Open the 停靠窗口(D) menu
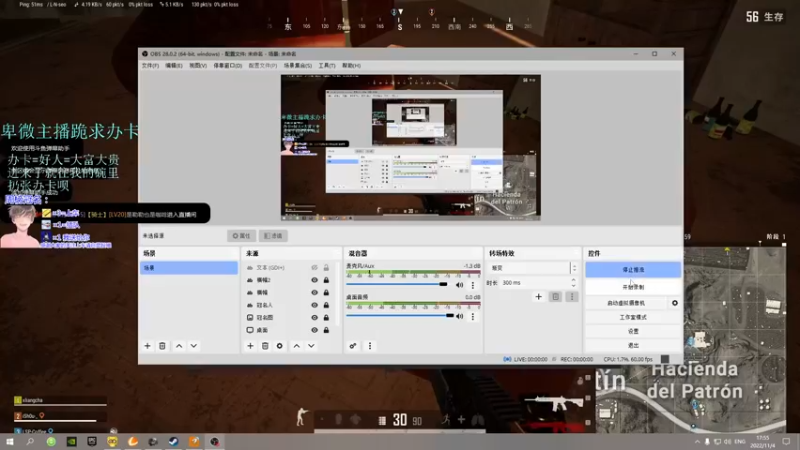Viewport: 800px width, 450px height. 228,66
